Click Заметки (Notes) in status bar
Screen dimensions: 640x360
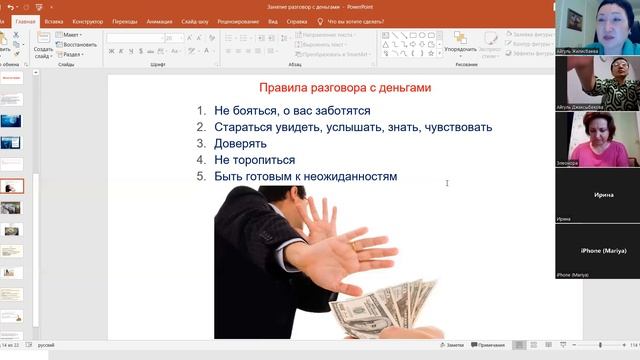[x=452, y=345]
